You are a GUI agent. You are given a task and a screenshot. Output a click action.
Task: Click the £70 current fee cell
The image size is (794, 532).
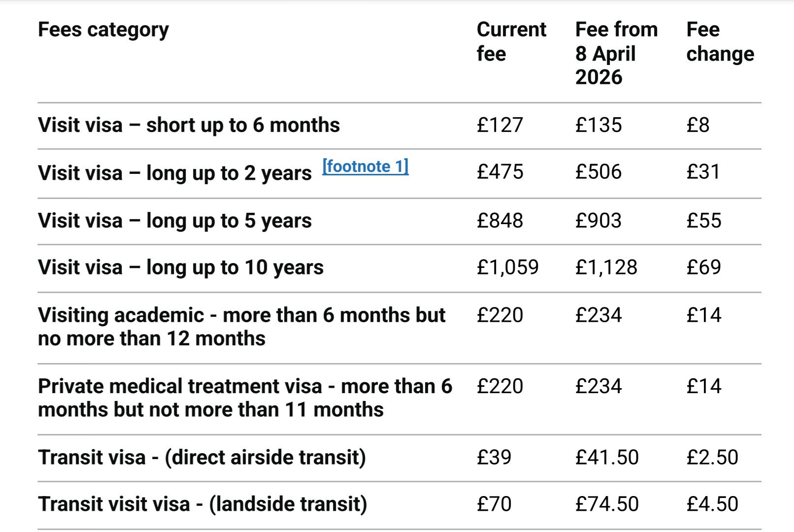click(494, 504)
